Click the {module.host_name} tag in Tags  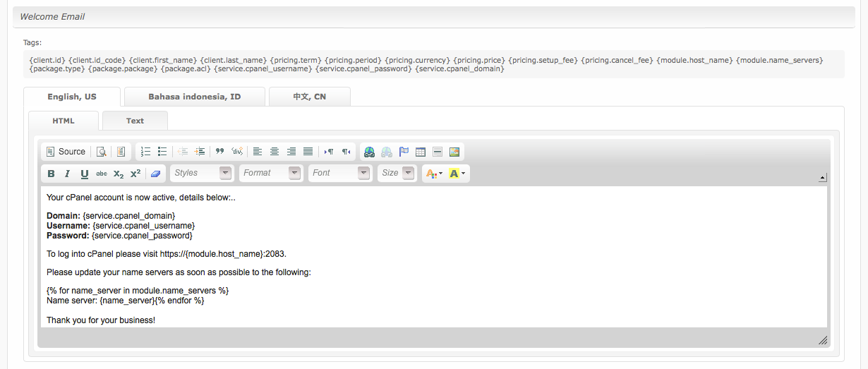pyautogui.click(x=694, y=60)
